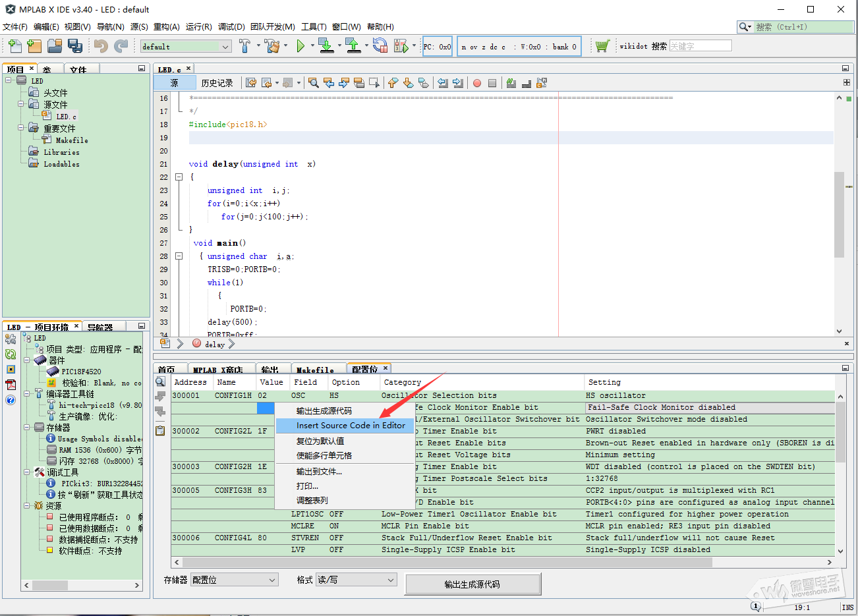Click the config bits clipboard icon
This screenshot has height=616, width=858.
160,430
